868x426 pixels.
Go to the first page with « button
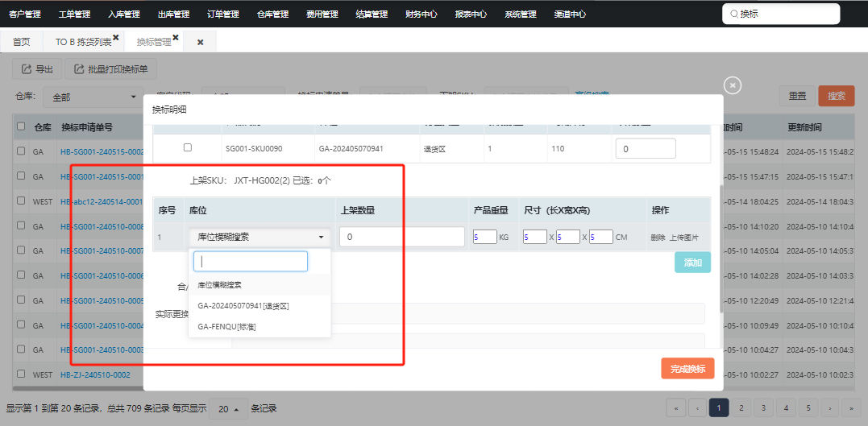(x=676, y=408)
